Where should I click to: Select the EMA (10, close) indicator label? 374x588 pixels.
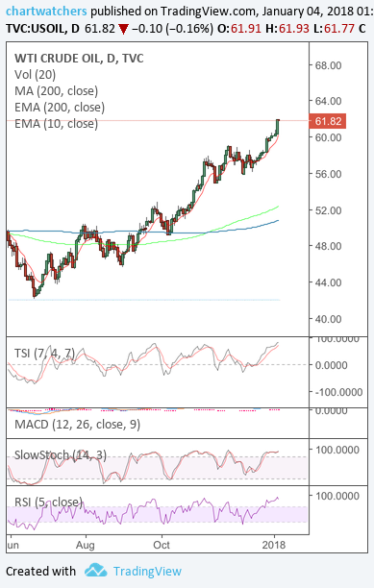pos(57,123)
